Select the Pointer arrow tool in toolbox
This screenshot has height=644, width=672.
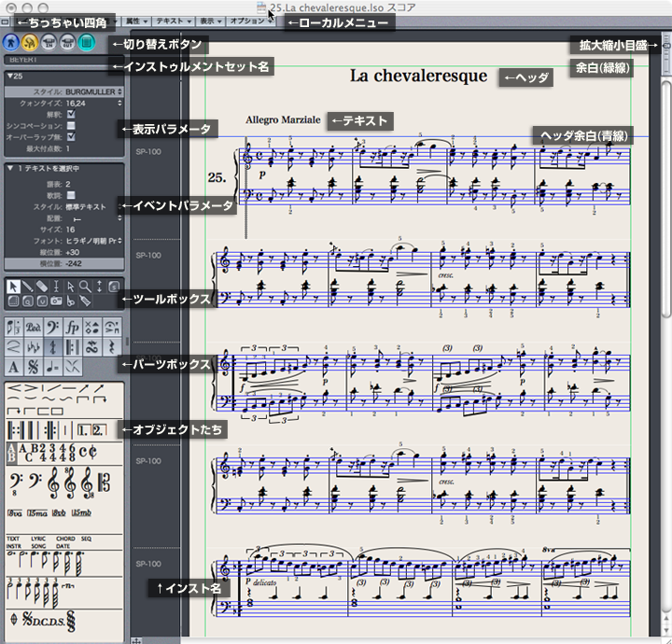13,287
